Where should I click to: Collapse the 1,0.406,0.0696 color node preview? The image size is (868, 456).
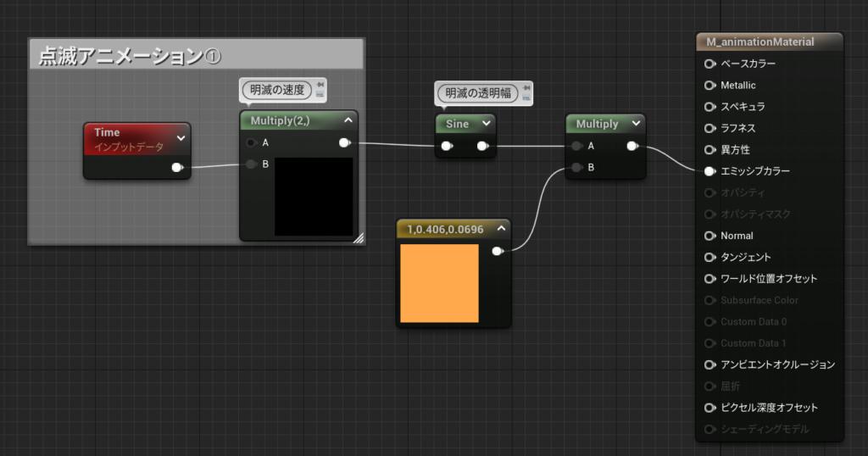pyautogui.click(x=500, y=228)
